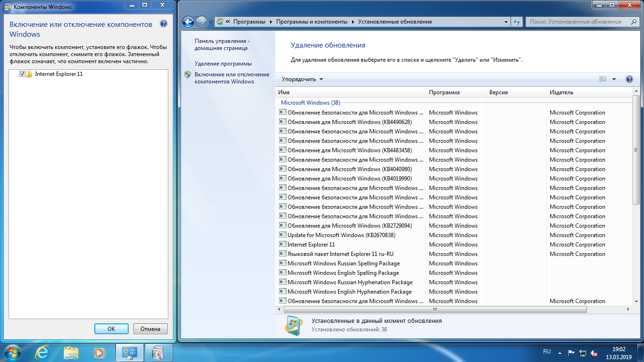
Task: Sort by Программа column header
Action: (x=456, y=92)
